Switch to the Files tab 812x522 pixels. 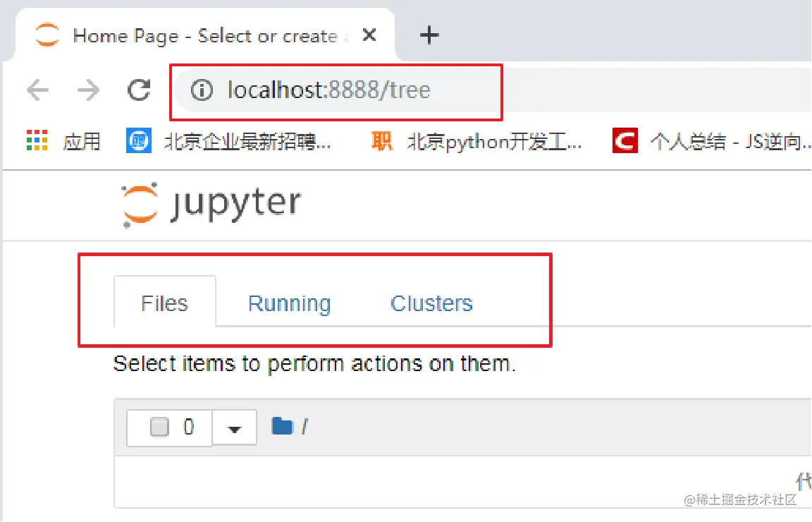click(165, 303)
